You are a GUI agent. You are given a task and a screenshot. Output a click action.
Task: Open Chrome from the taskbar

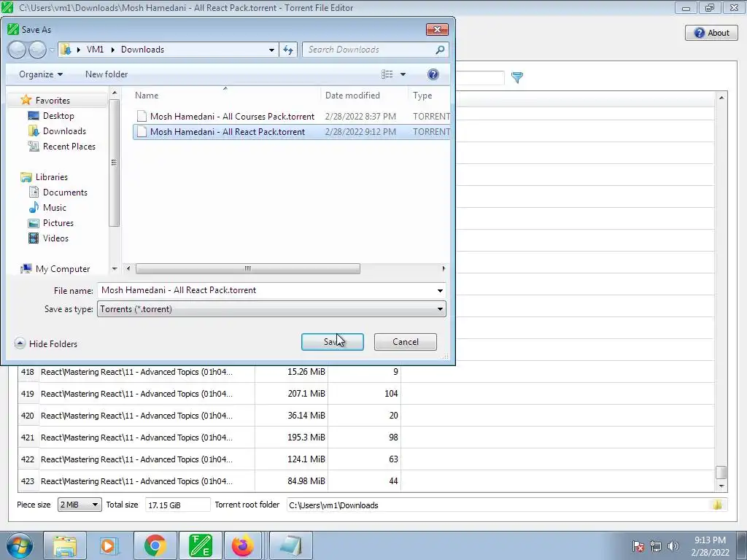point(155,545)
